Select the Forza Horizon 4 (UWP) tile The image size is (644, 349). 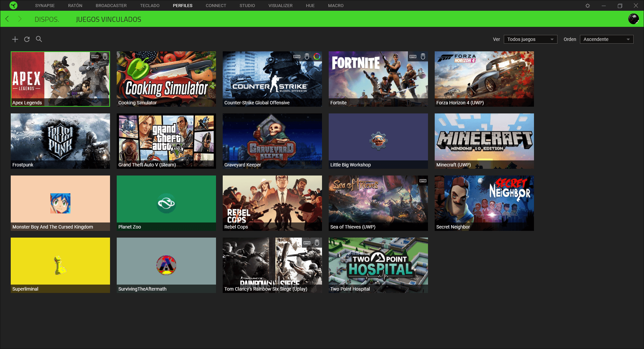(484, 79)
